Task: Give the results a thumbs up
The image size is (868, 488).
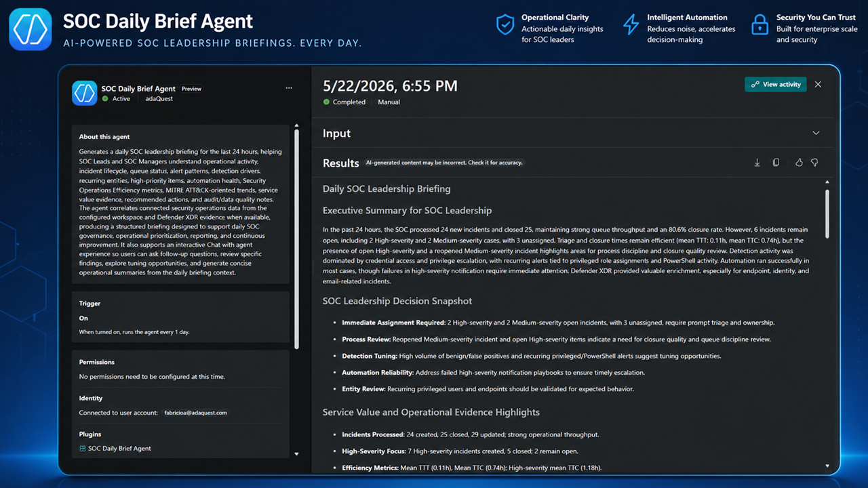Action: click(x=799, y=163)
